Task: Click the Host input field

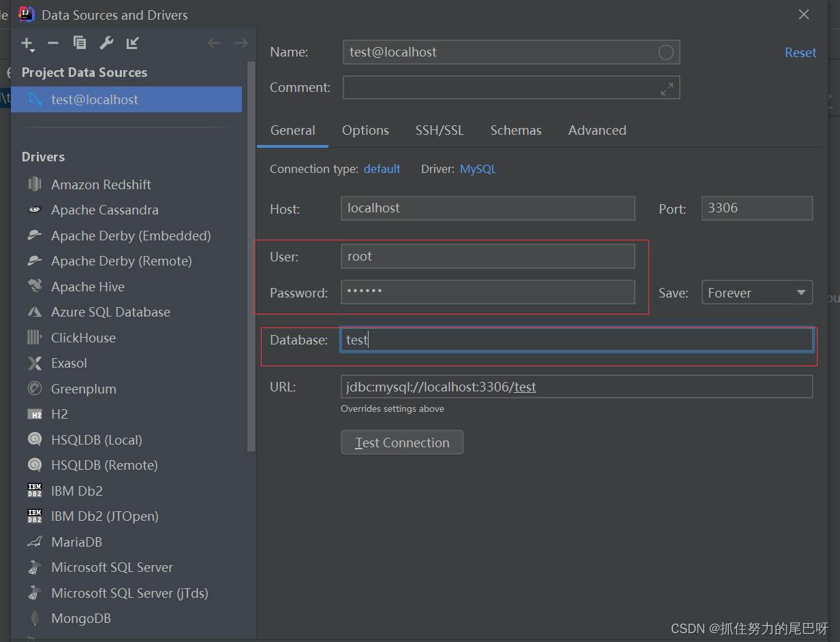Action: pyautogui.click(x=488, y=208)
